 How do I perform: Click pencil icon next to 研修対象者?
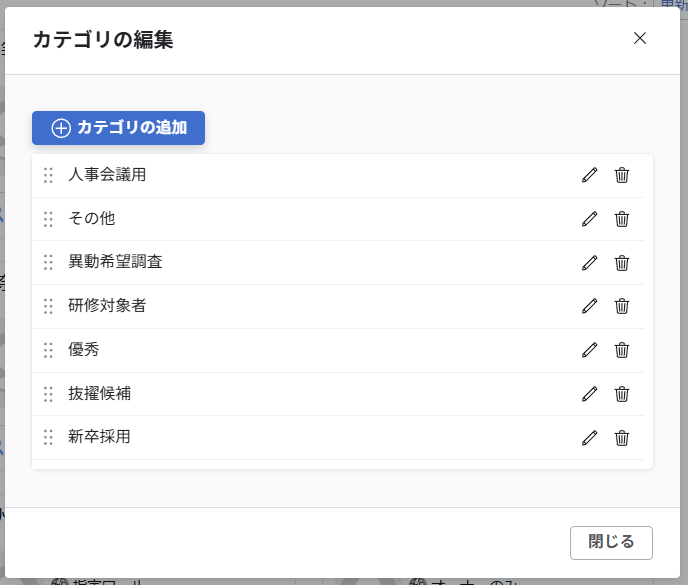(x=589, y=306)
